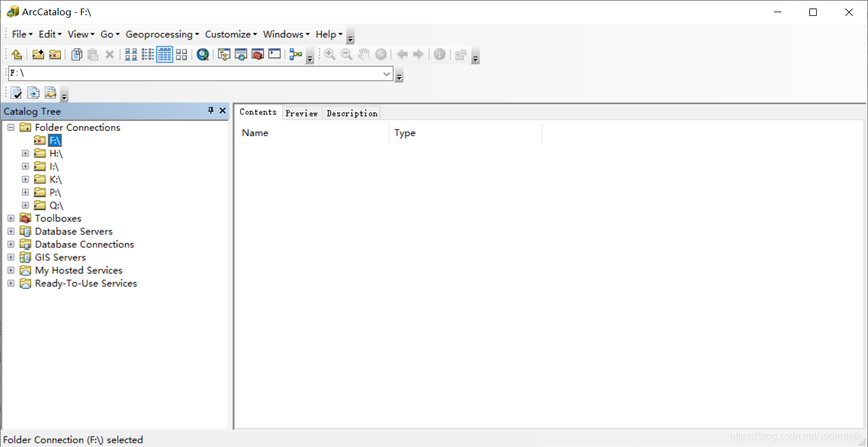
Task: Open the red ArcToolbox window icon
Action: 258,54
